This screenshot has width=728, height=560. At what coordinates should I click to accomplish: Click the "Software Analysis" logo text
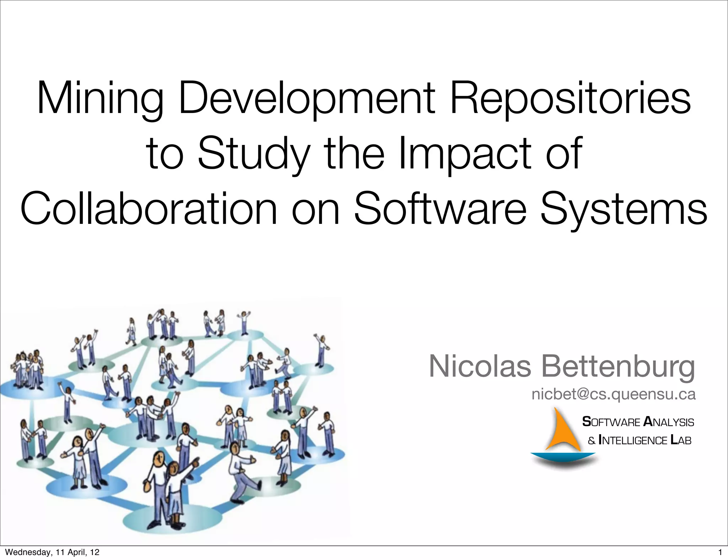638,422
